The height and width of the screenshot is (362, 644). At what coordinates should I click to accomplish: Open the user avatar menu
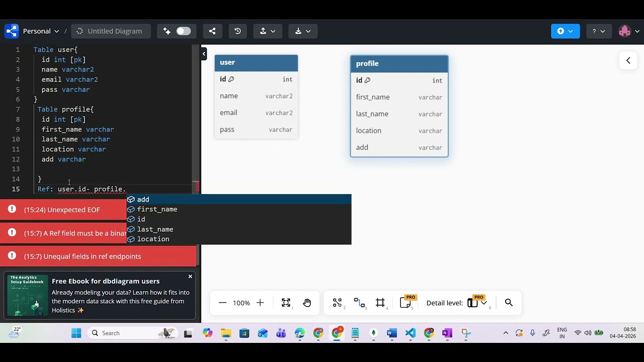point(628,31)
